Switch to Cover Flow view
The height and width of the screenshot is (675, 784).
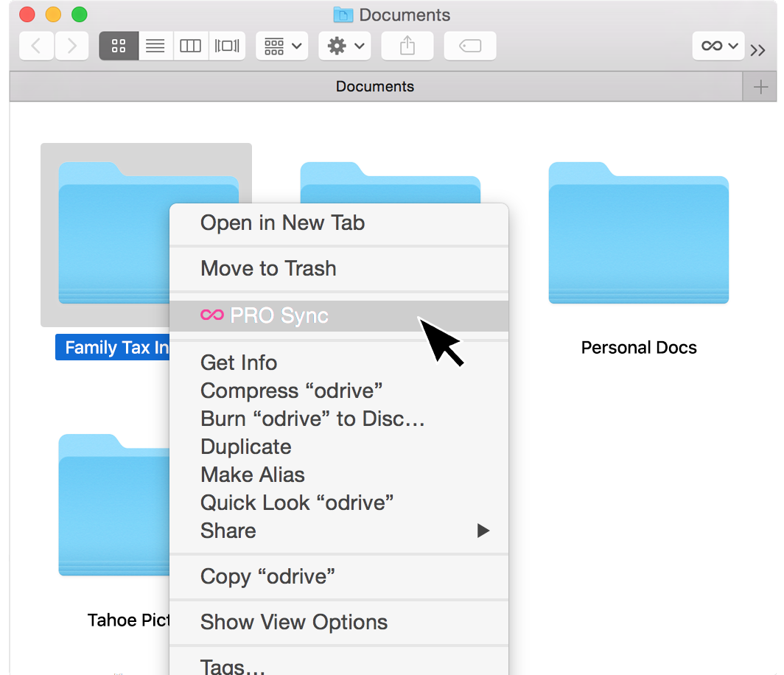[227, 46]
